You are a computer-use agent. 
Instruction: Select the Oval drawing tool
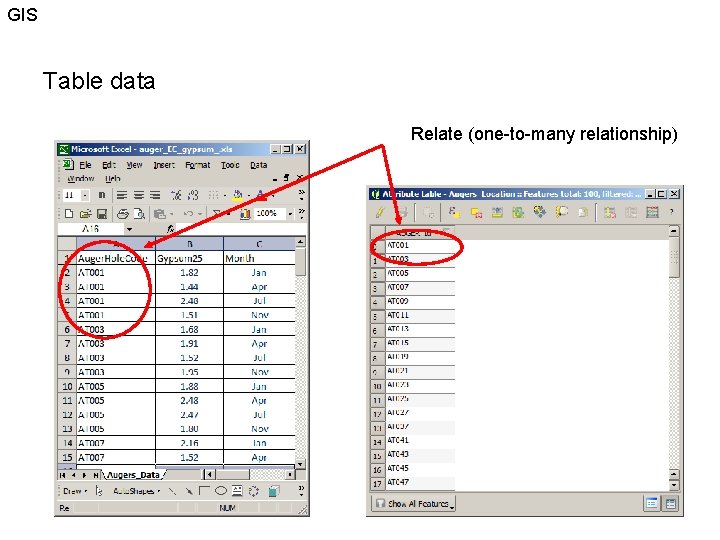[x=221, y=491]
